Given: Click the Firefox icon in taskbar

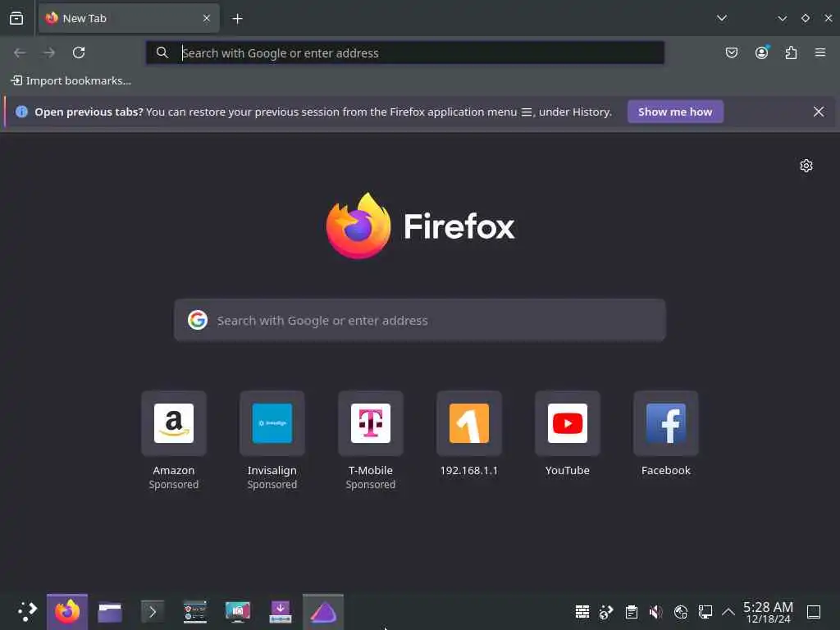Looking at the screenshot, I should pos(67,612).
